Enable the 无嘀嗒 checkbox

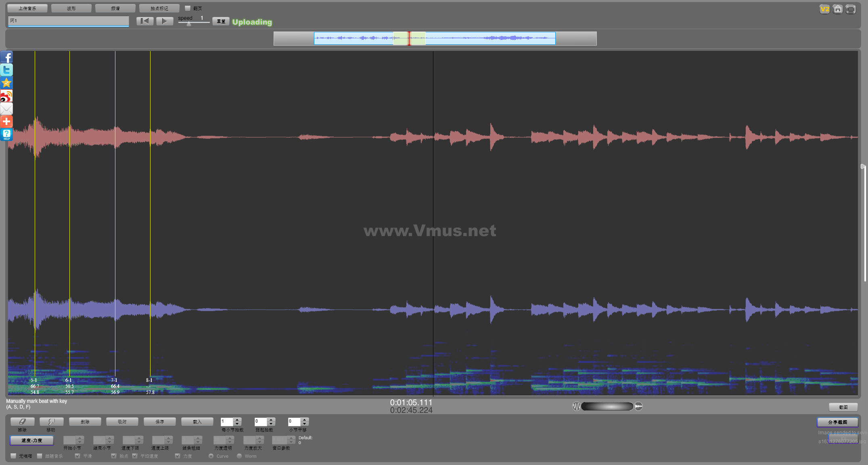click(x=14, y=456)
